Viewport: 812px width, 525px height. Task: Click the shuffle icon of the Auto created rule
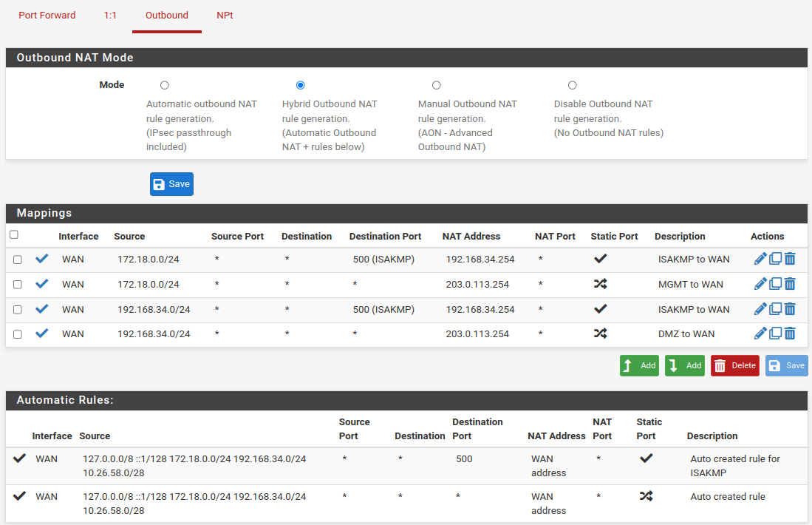[x=646, y=496]
